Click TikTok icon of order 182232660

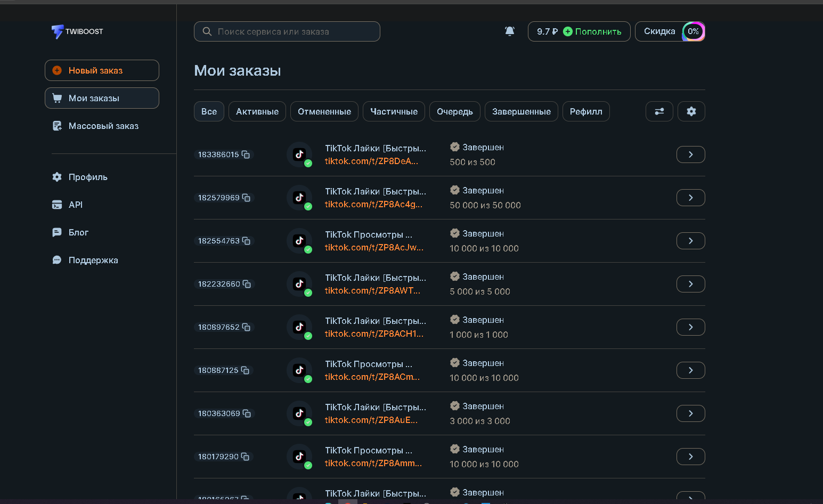pyautogui.click(x=299, y=284)
